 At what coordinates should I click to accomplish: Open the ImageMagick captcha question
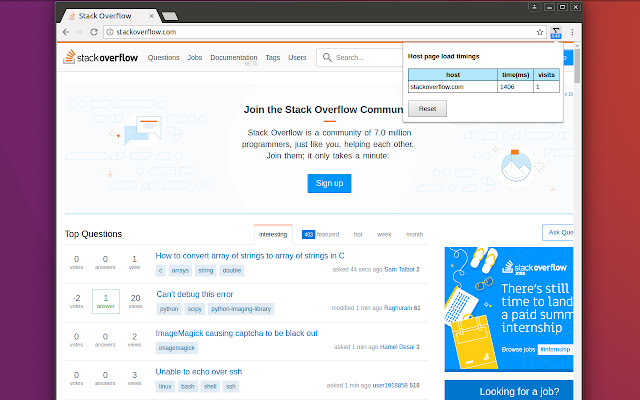[x=236, y=333]
